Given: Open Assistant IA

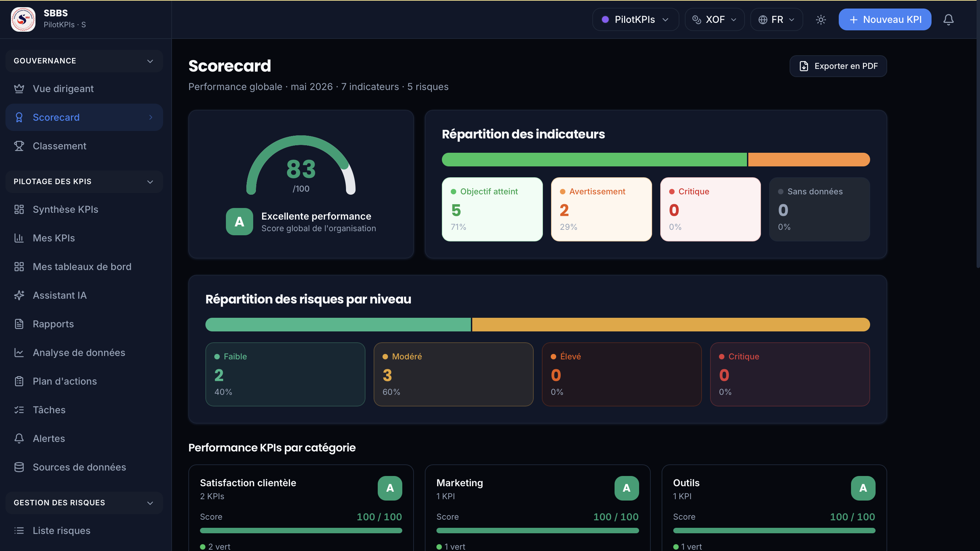Looking at the screenshot, I should tap(84, 296).
